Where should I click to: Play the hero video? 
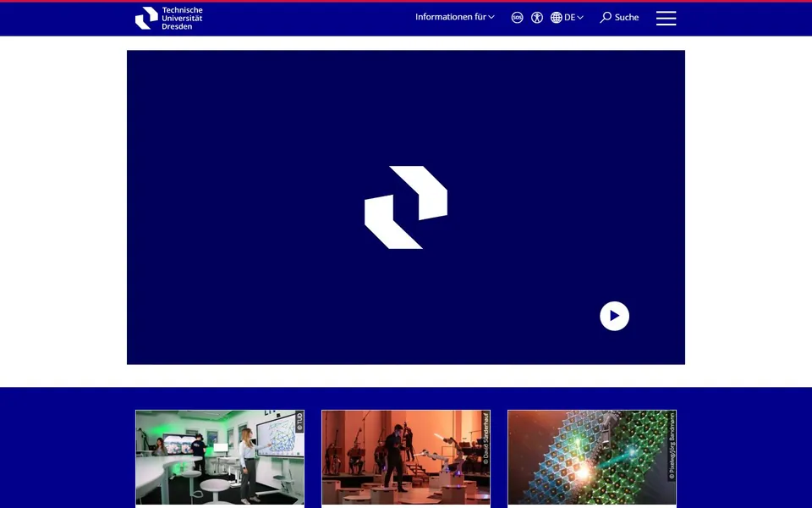click(x=614, y=316)
